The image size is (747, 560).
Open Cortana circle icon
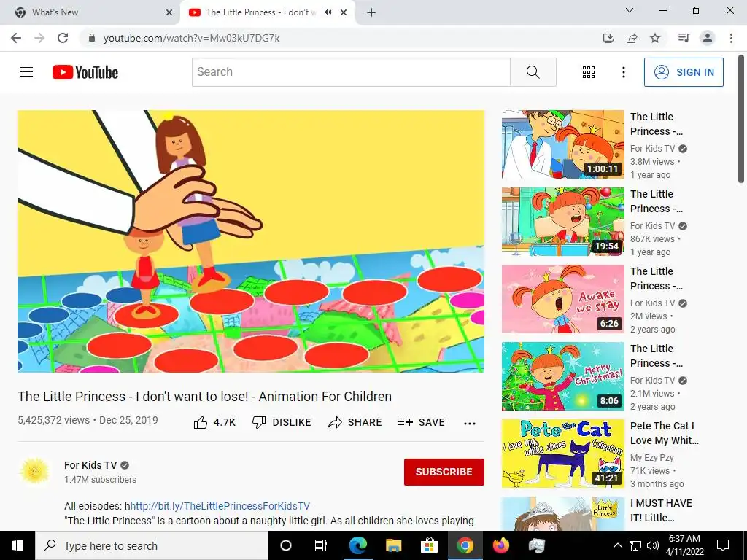pos(286,545)
